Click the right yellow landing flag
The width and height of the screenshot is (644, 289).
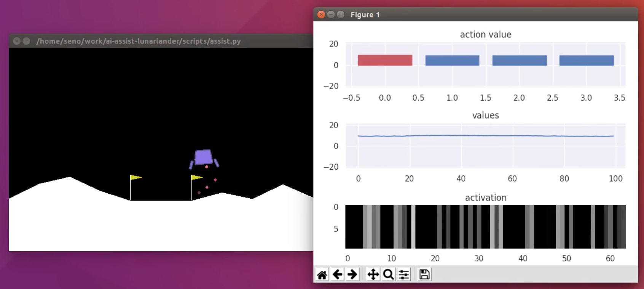[196, 178]
